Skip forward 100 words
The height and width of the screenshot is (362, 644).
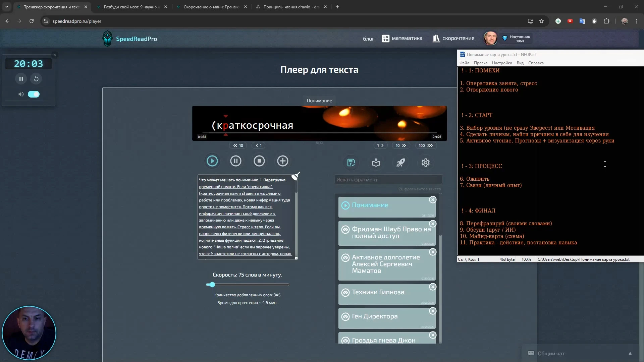coord(426,145)
